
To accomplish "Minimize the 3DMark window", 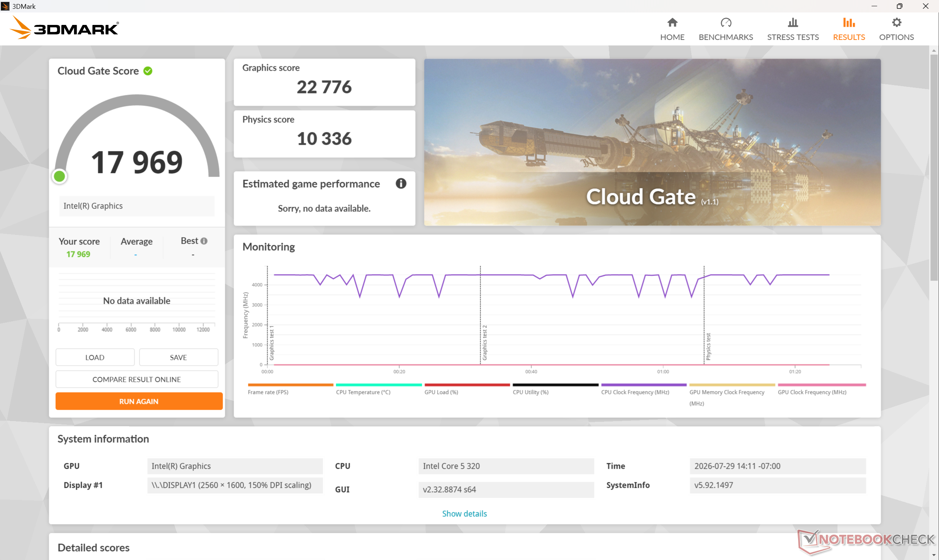I will 874,6.
